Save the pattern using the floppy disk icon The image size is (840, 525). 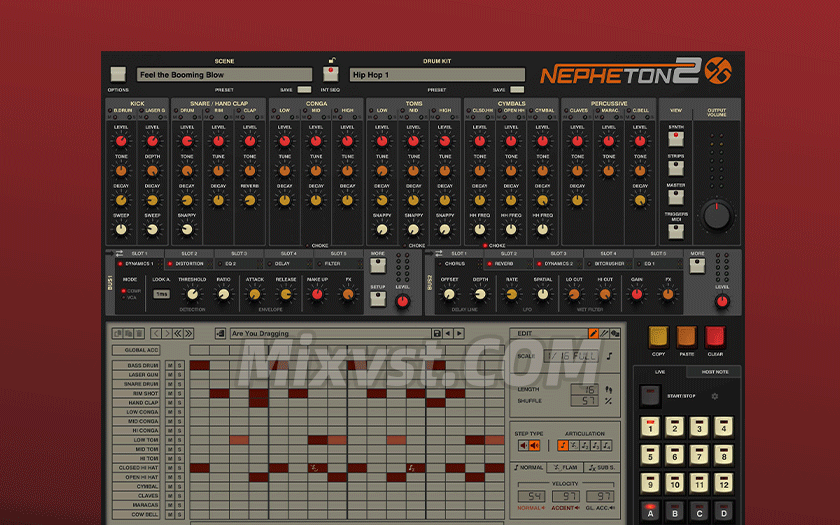pyautogui.click(x=436, y=333)
